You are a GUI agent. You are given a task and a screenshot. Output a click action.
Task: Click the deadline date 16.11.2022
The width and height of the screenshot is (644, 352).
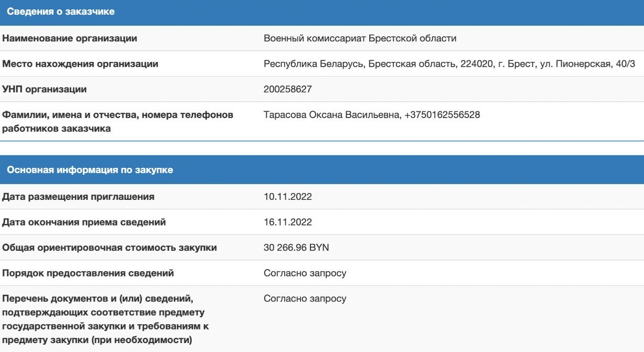pyautogui.click(x=287, y=222)
